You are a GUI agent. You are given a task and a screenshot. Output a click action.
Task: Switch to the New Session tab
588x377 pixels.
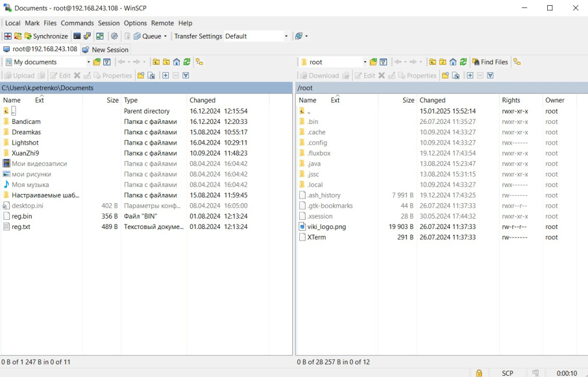[x=106, y=49]
